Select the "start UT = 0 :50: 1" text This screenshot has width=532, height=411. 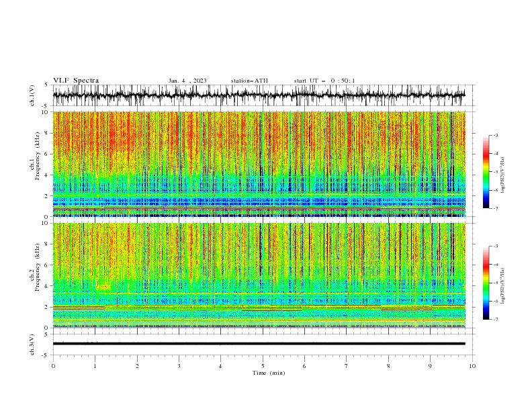click(x=324, y=81)
